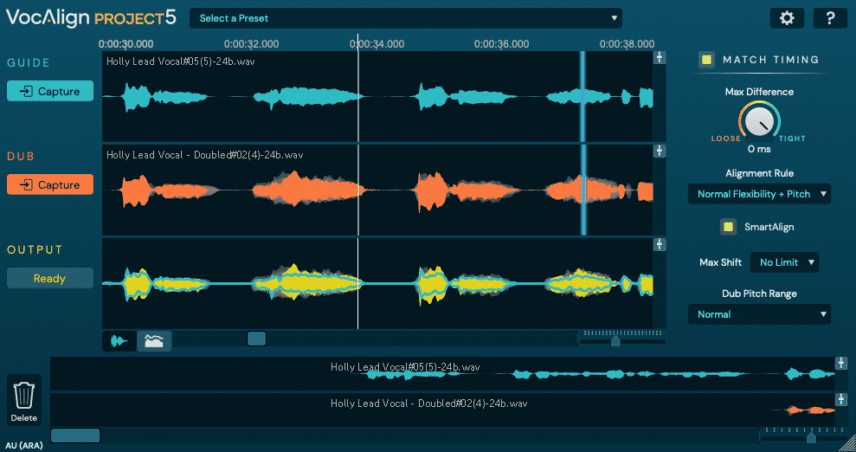
Task: Select the waveform display view icon
Action: click(x=120, y=341)
